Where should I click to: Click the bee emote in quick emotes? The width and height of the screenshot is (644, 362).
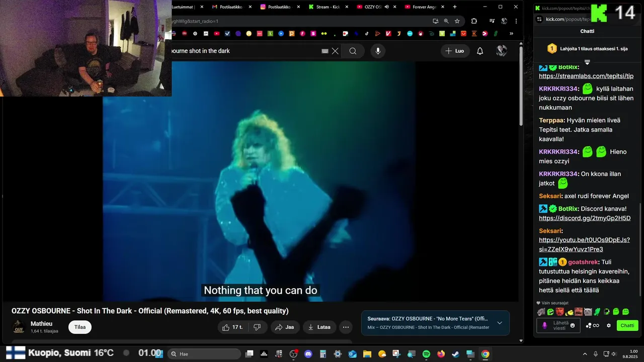[x=570, y=312]
